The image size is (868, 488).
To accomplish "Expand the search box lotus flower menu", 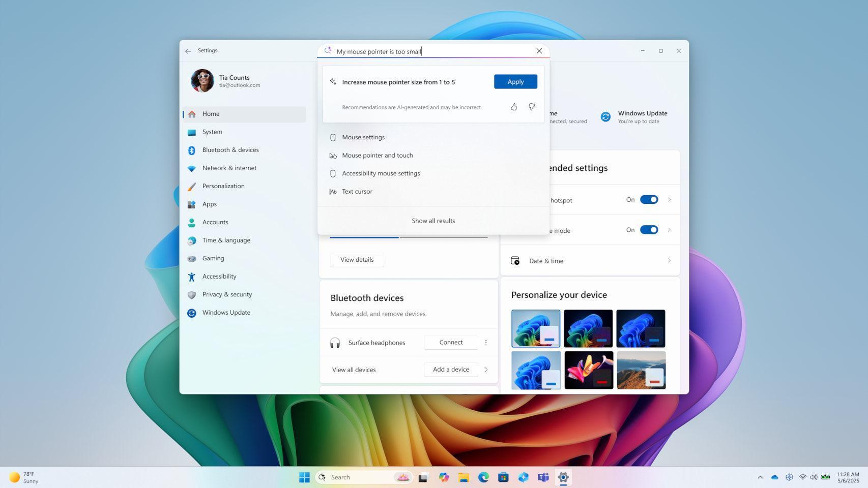I will pos(403,477).
